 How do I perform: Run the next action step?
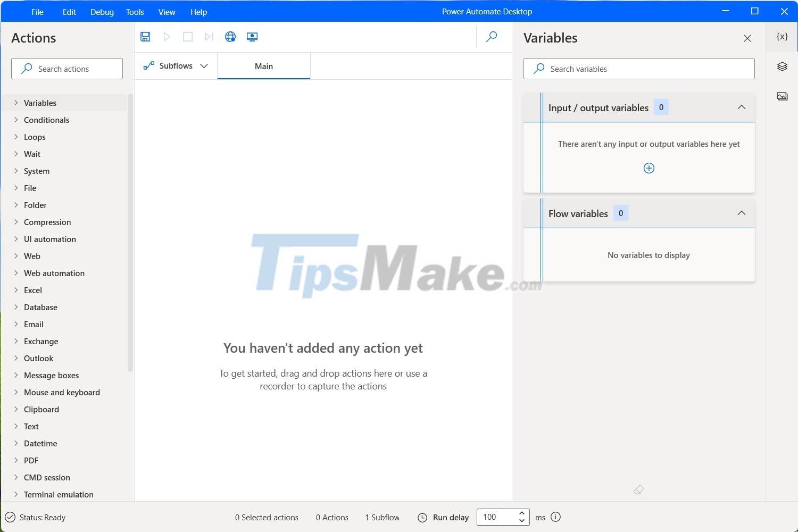click(209, 36)
